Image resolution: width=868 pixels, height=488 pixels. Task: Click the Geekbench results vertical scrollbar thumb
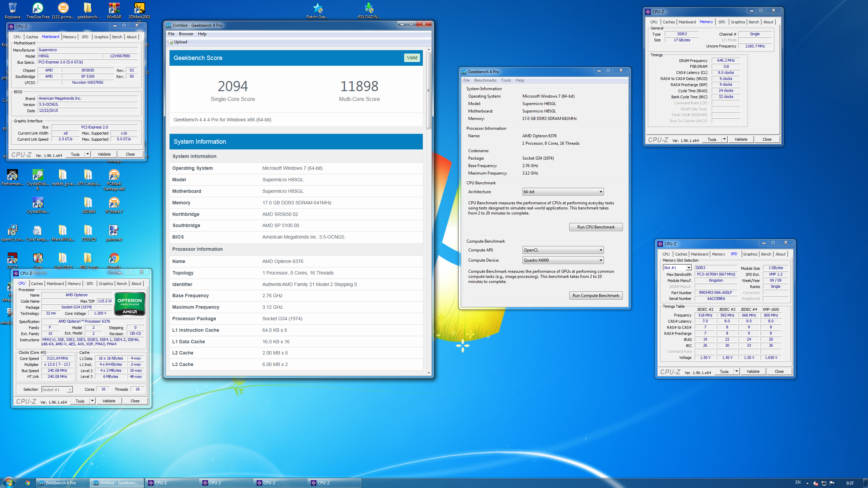[429, 90]
